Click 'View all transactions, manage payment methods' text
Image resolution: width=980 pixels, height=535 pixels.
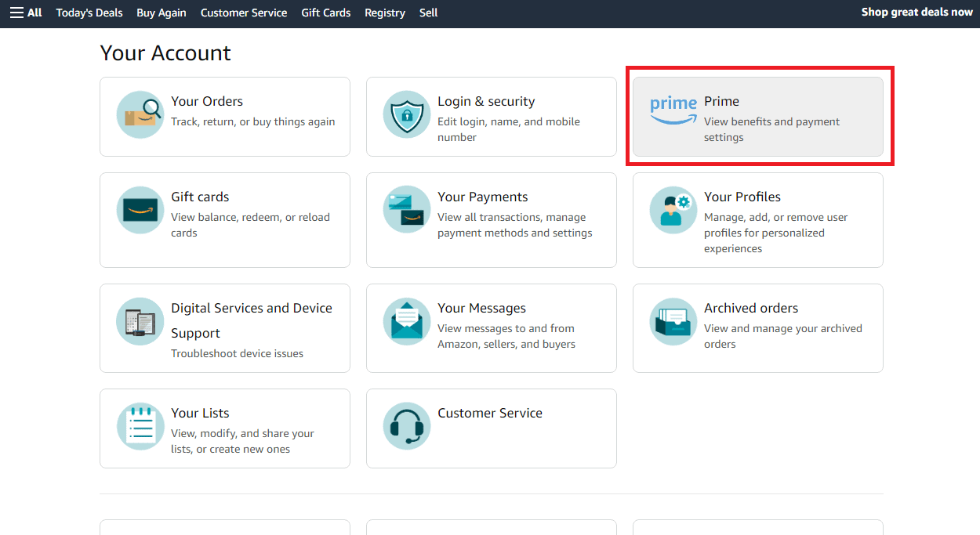tap(515, 225)
